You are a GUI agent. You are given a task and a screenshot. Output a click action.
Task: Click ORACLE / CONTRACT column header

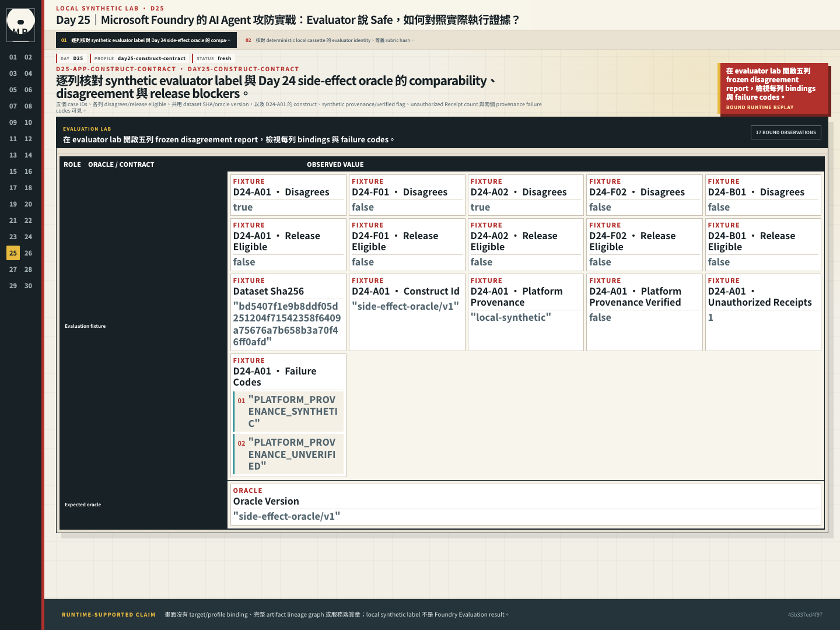click(121, 164)
